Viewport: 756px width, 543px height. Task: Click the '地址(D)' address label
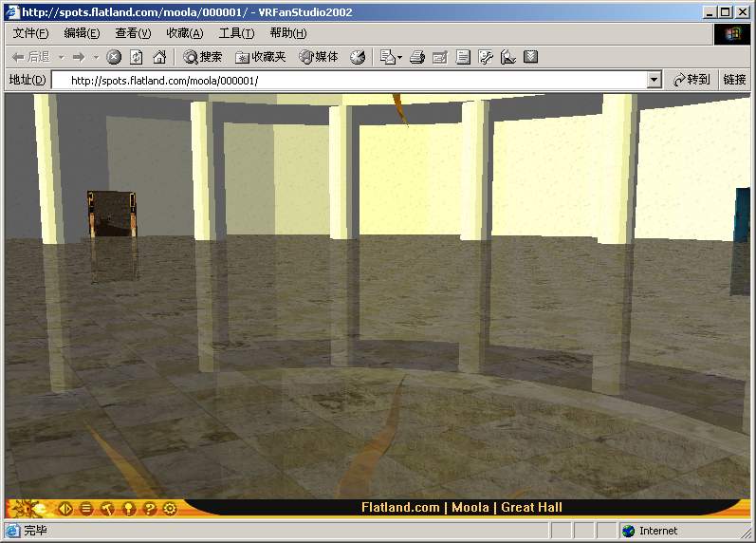pos(28,80)
